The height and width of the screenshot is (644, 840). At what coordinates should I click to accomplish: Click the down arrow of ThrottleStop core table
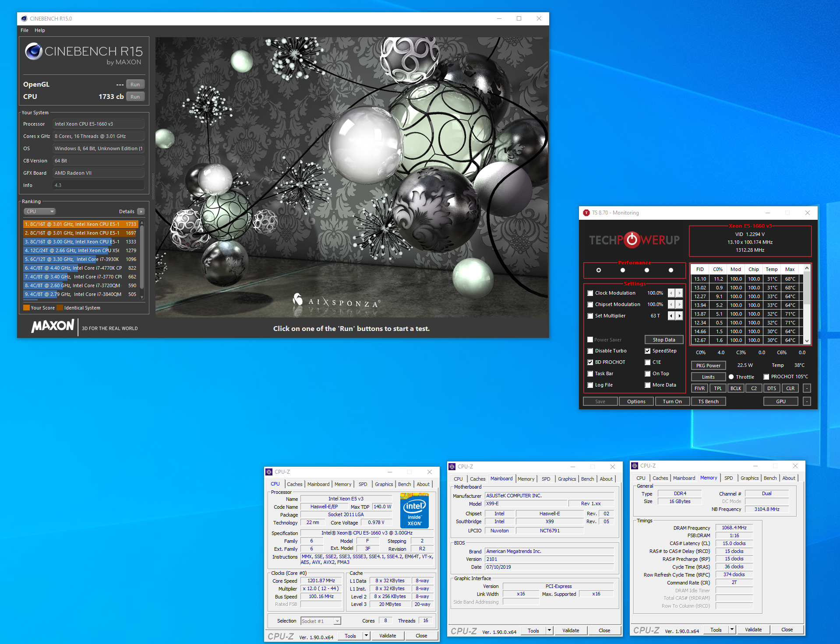[x=807, y=341]
